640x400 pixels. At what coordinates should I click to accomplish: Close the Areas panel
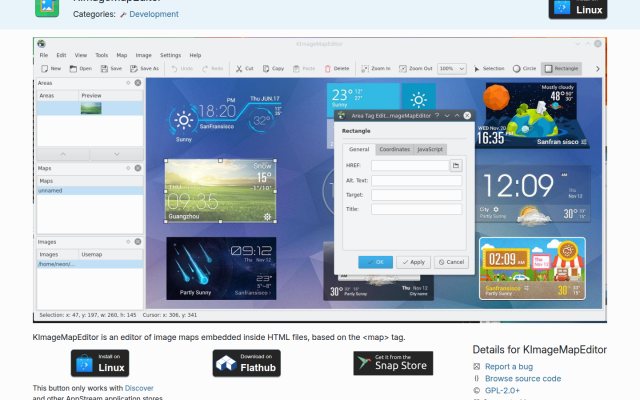tap(138, 83)
